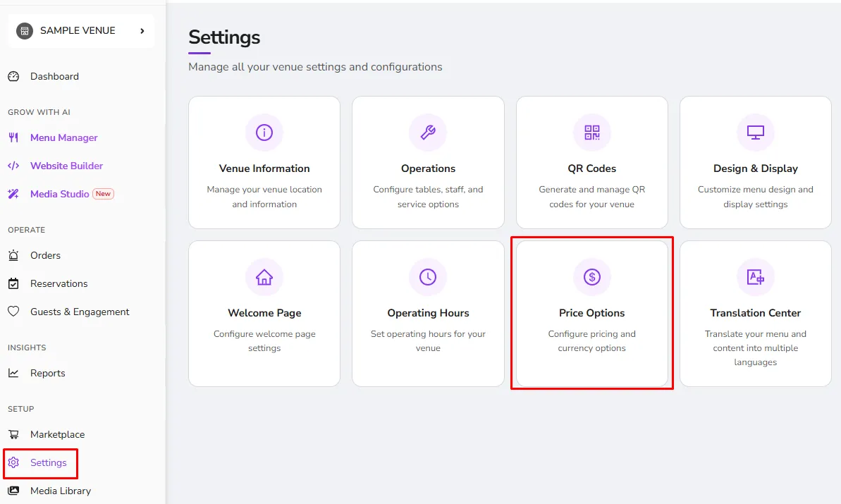Click the Translation Center language icon

755,277
